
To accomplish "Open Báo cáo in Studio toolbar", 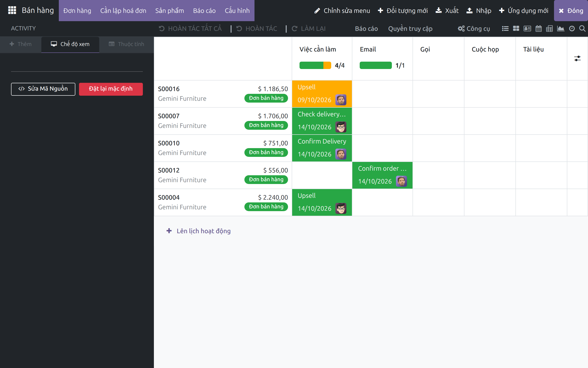I will (366, 29).
